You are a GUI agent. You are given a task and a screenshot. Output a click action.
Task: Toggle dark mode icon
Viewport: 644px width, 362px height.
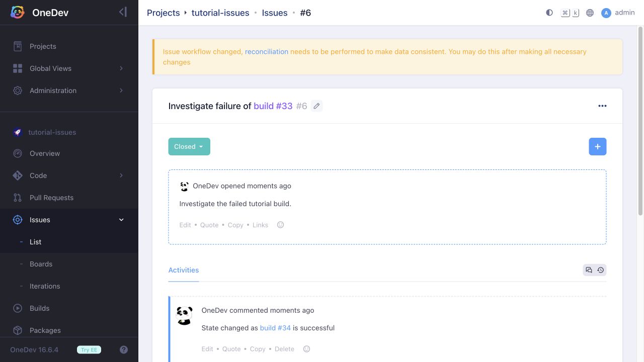(x=549, y=13)
